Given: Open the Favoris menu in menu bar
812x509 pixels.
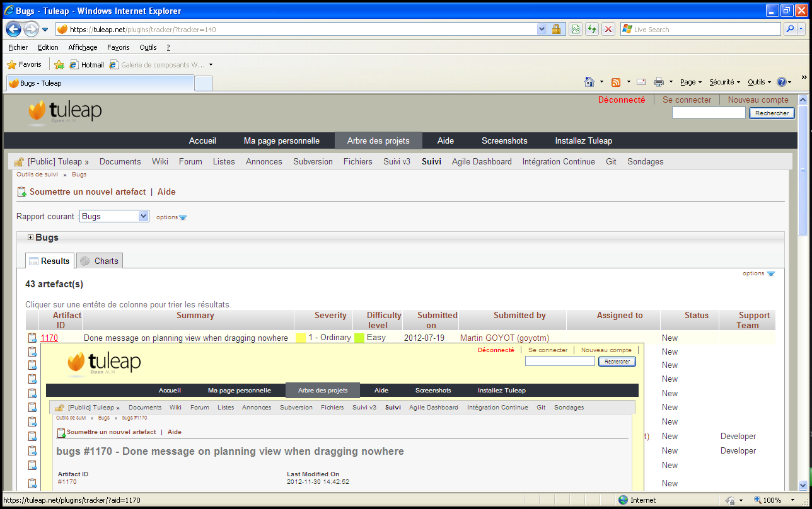Looking at the screenshot, I should tap(118, 47).
